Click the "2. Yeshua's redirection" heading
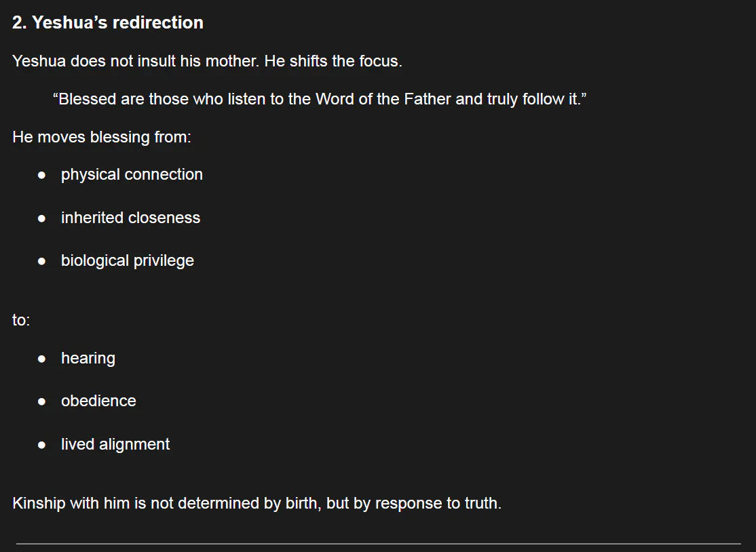The image size is (756, 552). point(108,22)
